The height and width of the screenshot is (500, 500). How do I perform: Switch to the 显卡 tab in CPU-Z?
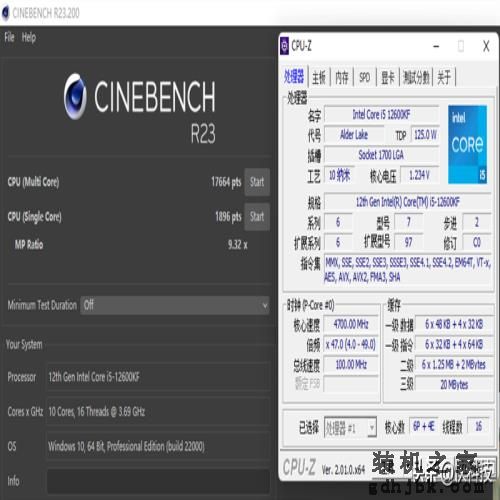(x=388, y=78)
